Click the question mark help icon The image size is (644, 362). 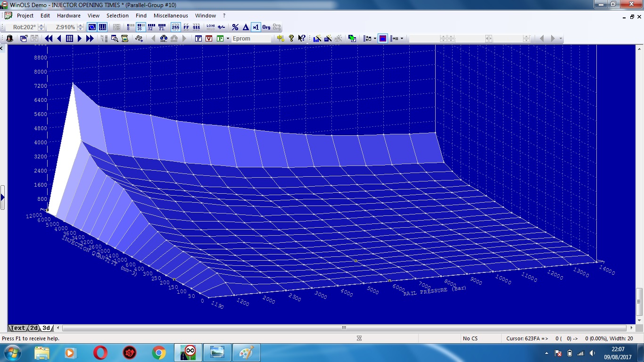click(291, 39)
